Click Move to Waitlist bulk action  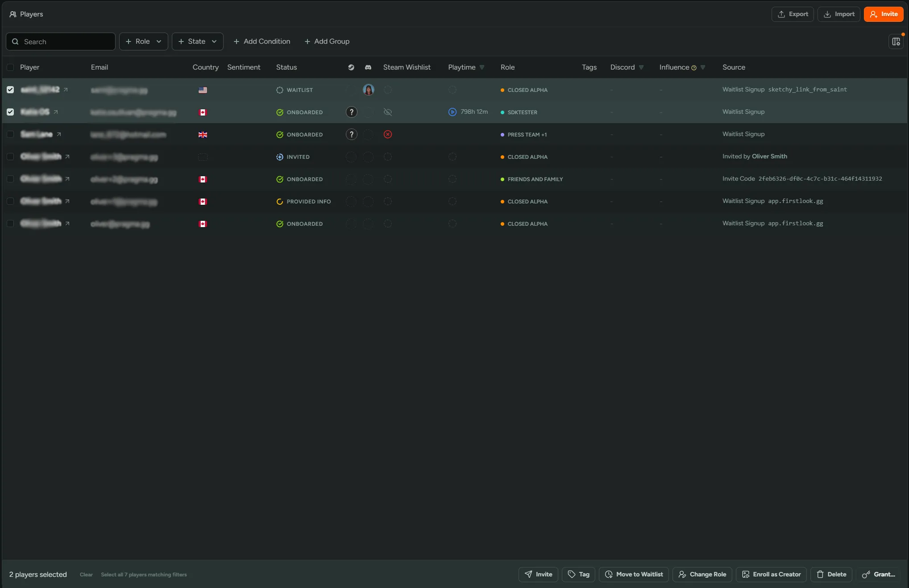(634, 574)
